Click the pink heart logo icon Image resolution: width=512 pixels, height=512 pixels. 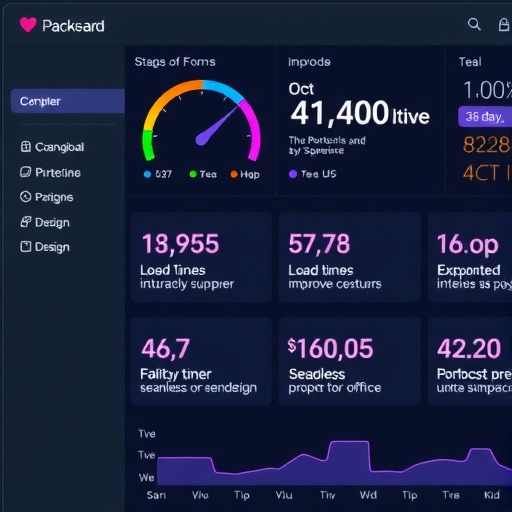(28, 25)
